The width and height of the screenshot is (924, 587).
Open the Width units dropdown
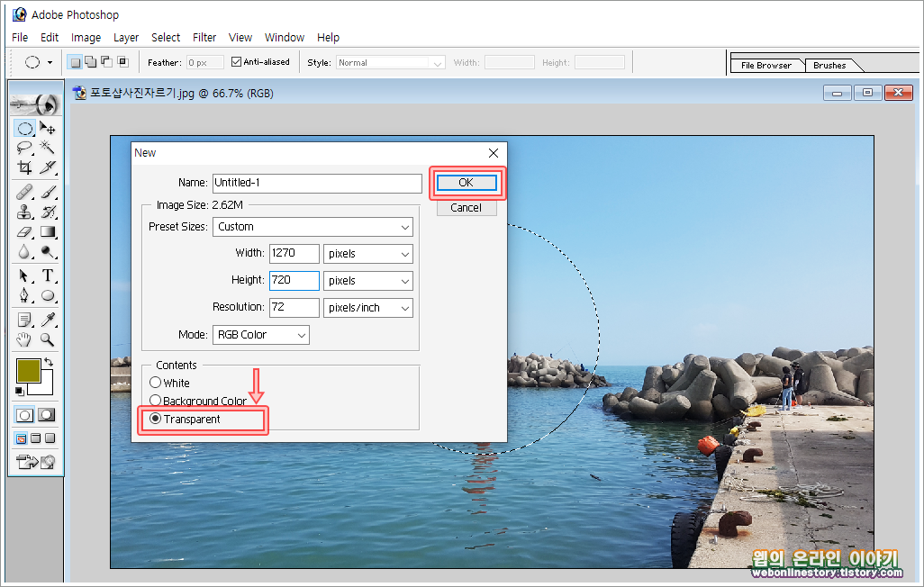point(368,254)
